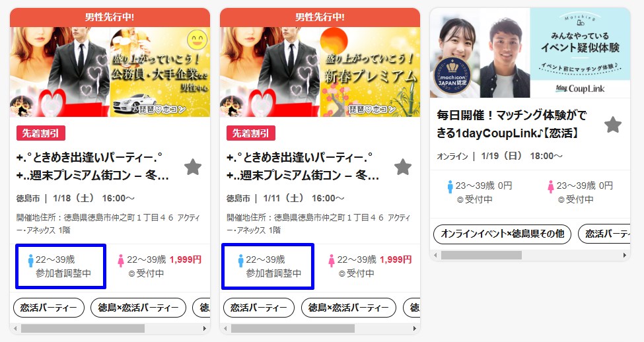644x342 pixels.
Task: Click male icon on 1/11 event card
Action: click(240, 261)
